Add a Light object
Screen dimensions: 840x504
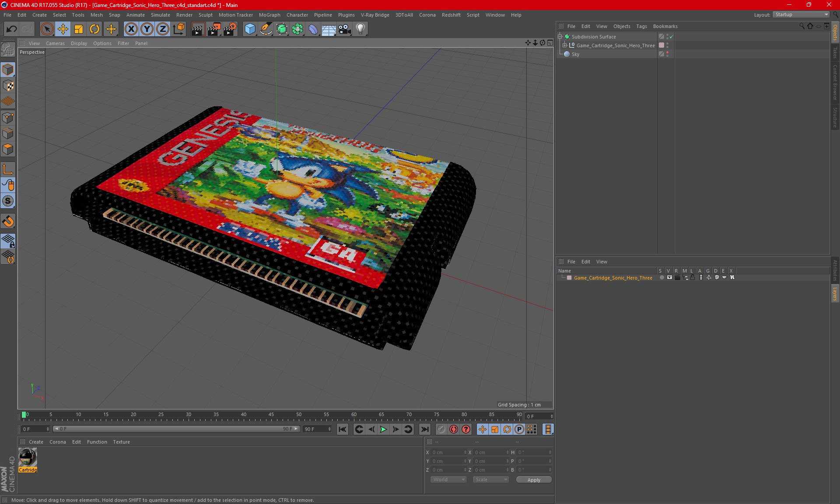360,29
